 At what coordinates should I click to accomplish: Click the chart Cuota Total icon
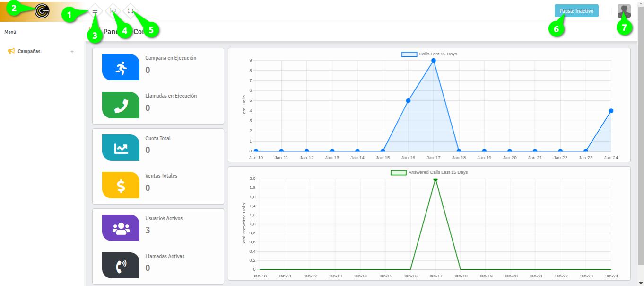pyautogui.click(x=121, y=148)
